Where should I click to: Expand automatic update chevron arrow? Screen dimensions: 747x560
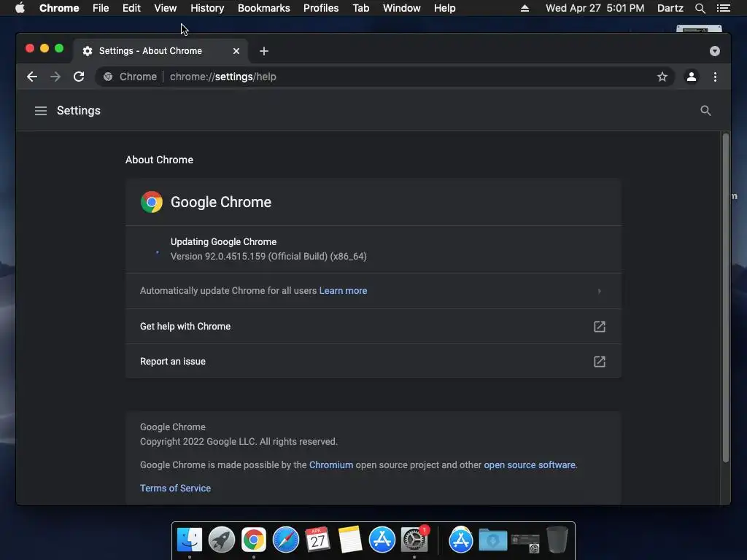click(x=600, y=291)
